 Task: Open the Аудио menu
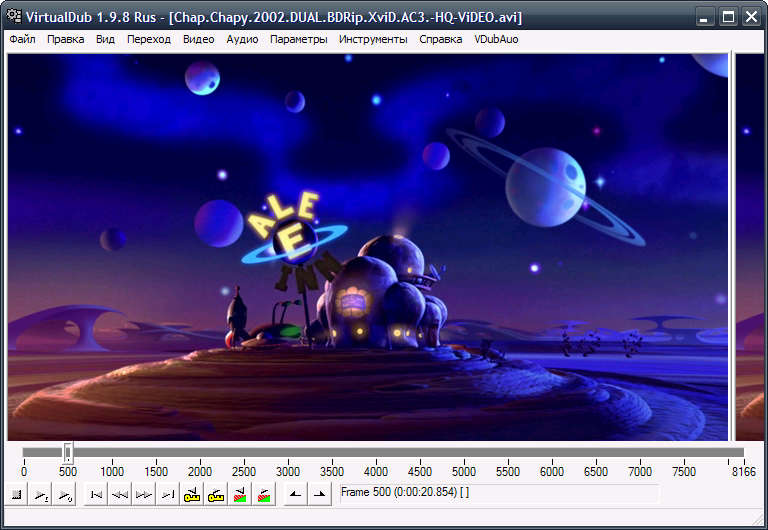point(242,39)
